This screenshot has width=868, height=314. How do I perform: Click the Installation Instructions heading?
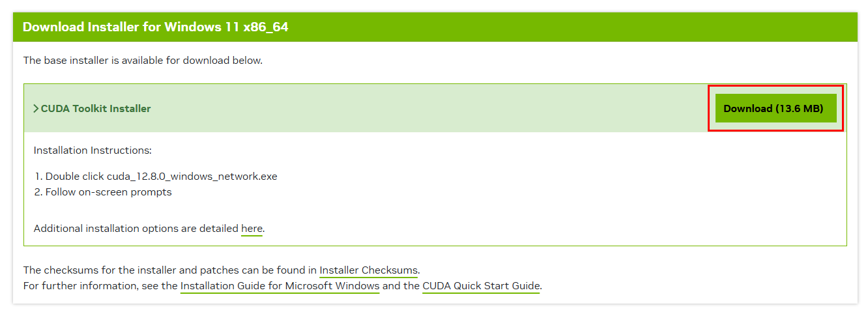point(93,150)
